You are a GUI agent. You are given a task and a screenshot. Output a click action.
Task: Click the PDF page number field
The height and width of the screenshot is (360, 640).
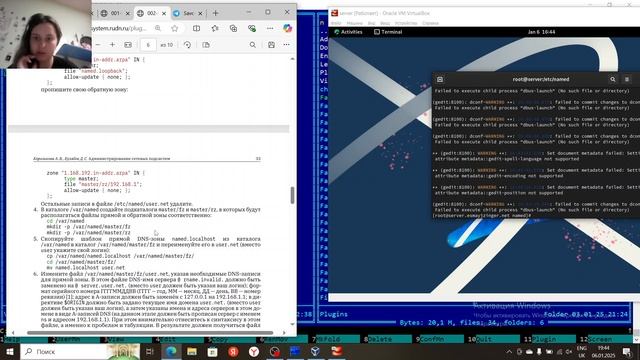(x=148, y=45)
